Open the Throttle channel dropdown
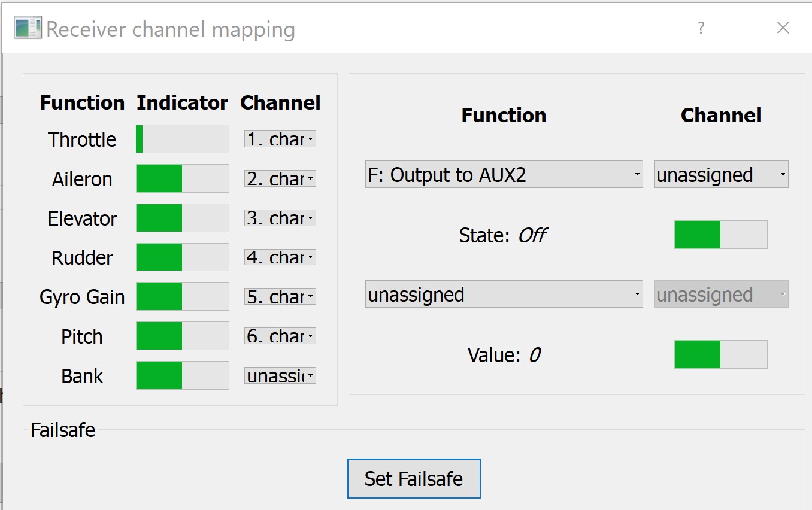The image size is (812, 510). pyautogui.click(x=280, y=139)
